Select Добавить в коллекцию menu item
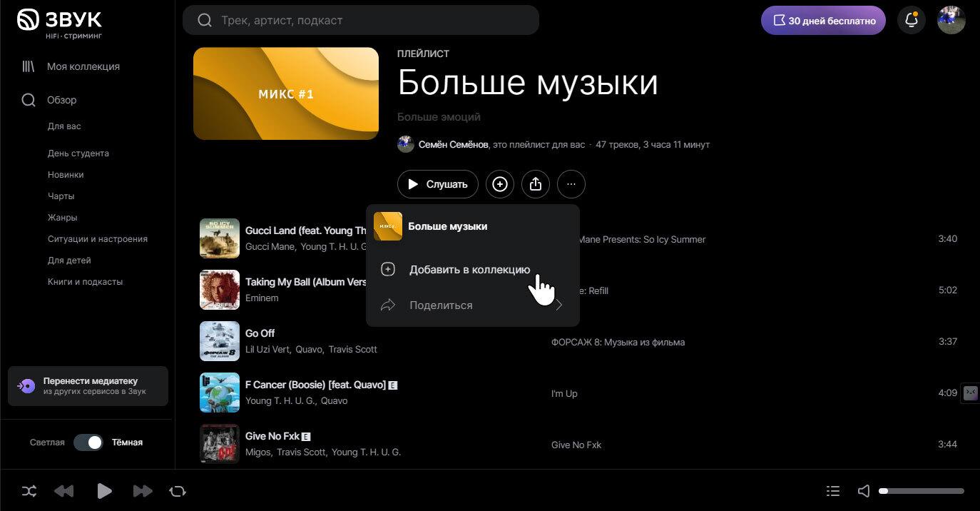 point(469,270)
